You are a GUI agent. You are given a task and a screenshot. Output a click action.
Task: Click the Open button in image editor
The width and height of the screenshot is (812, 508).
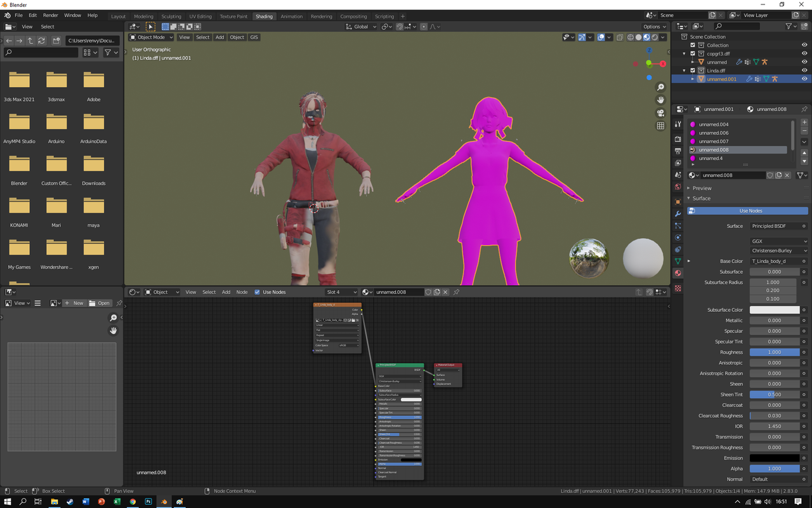(x=100, y=303)
